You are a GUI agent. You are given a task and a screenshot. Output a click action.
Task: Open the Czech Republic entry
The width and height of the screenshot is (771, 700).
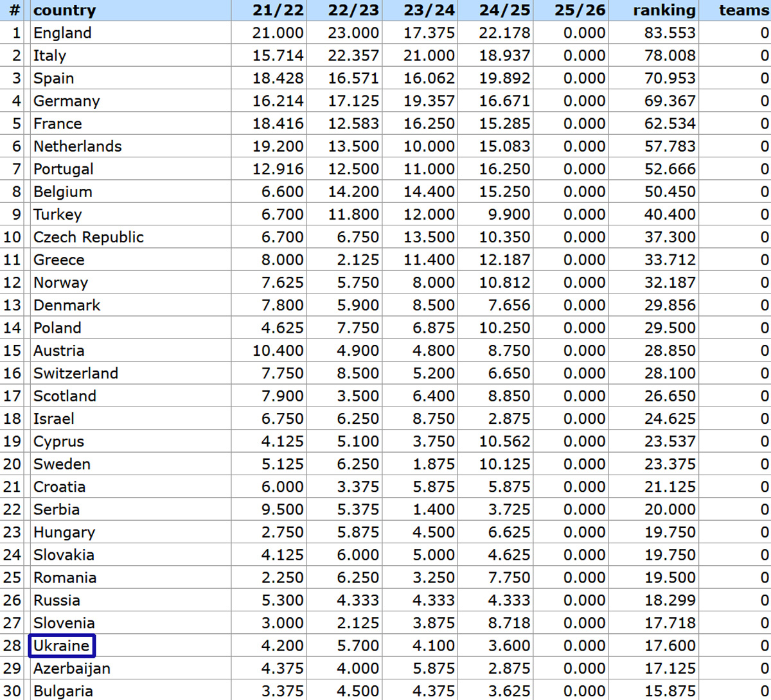pos(89,237)
